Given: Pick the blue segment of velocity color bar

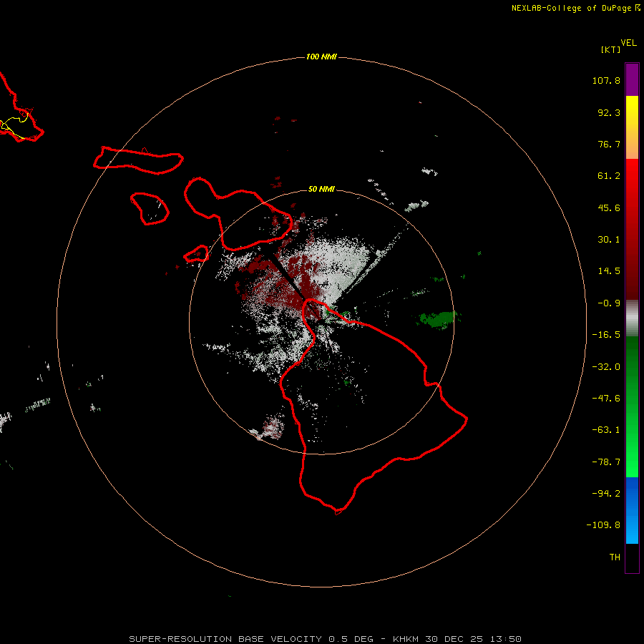Looking at the screenshot, I should [x=632, y=510].
